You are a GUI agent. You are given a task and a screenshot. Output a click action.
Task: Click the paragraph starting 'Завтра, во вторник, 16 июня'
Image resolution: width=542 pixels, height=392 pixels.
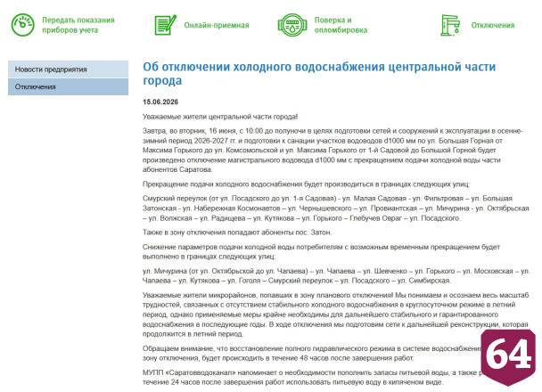click(333, 151)
